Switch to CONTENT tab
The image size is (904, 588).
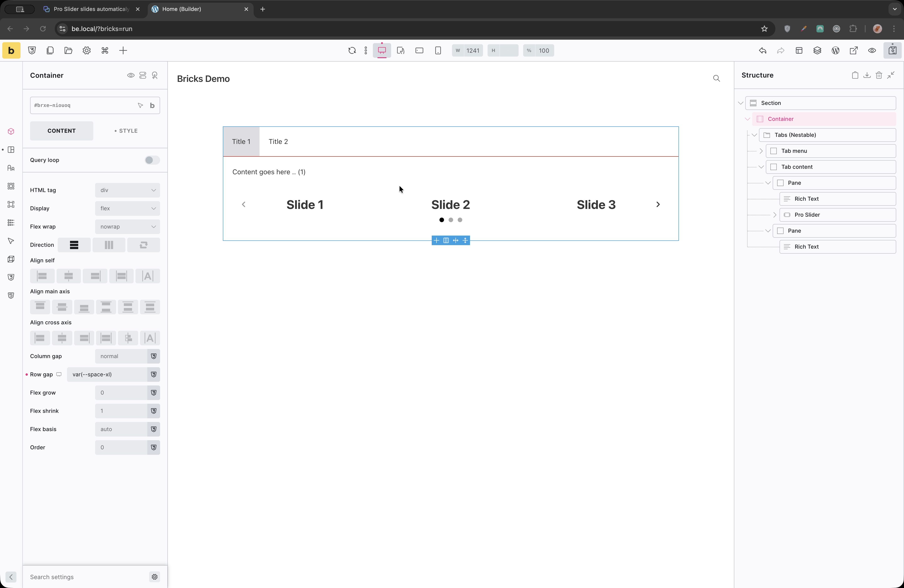coord(62,131)
